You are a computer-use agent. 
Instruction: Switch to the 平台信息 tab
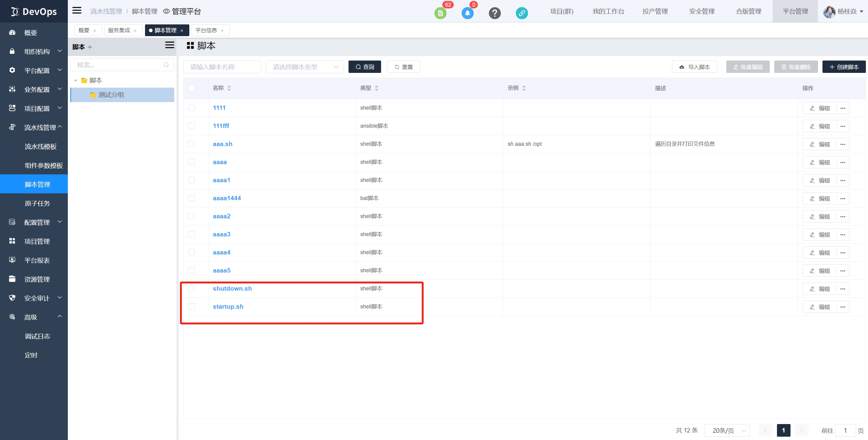206,30
